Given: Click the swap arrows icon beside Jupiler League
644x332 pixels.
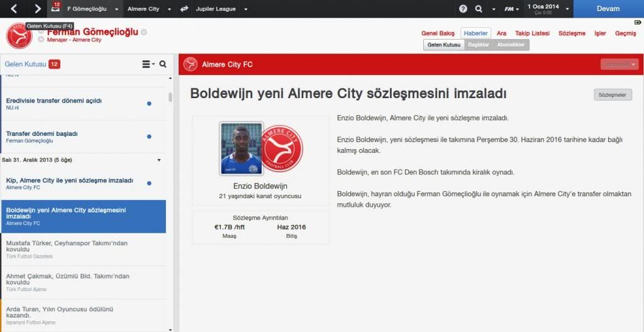Looking at the screenshot, I should (184, 9).
